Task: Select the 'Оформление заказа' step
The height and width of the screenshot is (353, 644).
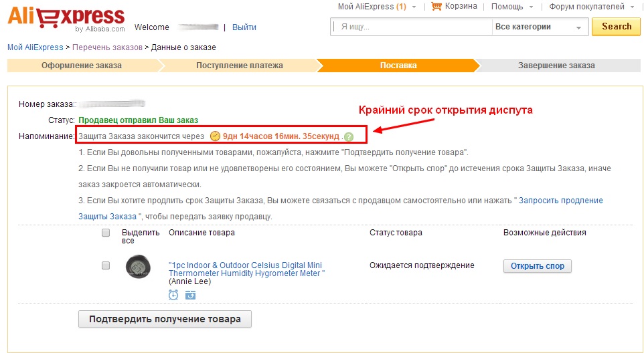Action: [81, 66]
